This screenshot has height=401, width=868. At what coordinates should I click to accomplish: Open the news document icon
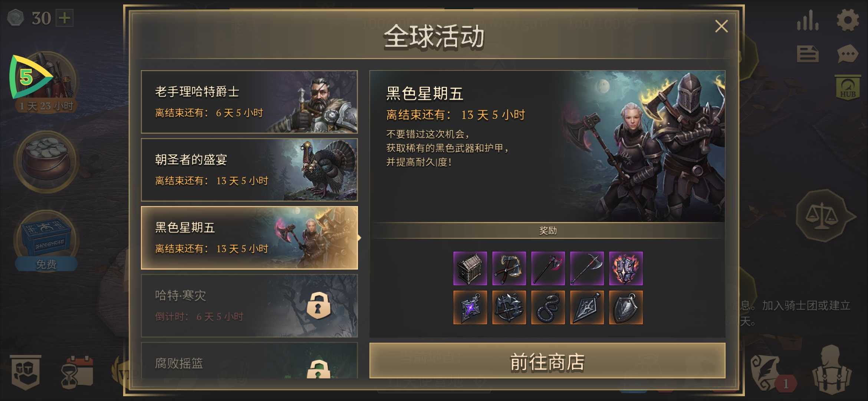point(808,54)
